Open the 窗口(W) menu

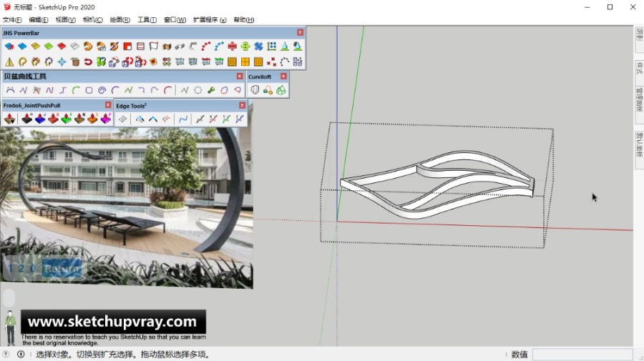(175, 20)
